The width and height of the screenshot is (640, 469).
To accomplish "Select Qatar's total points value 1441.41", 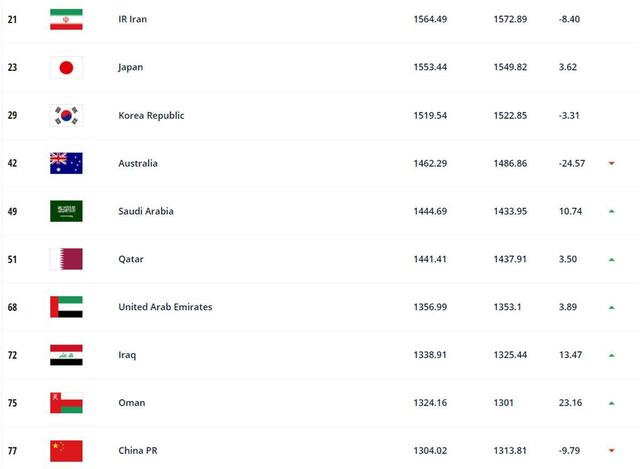I will 429,259.
